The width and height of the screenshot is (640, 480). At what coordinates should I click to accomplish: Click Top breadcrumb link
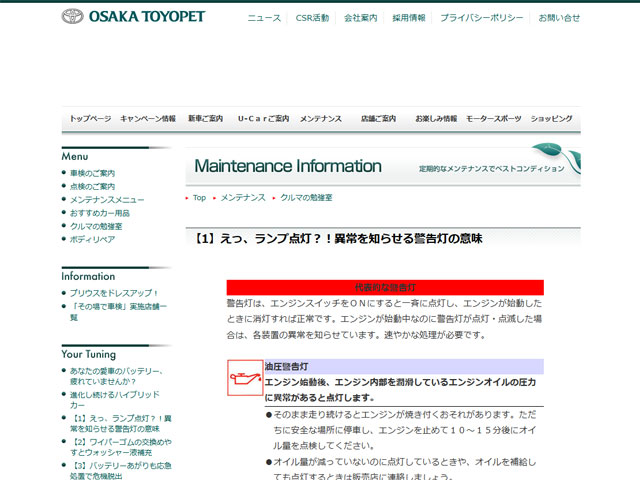click(x=199, y=198)
